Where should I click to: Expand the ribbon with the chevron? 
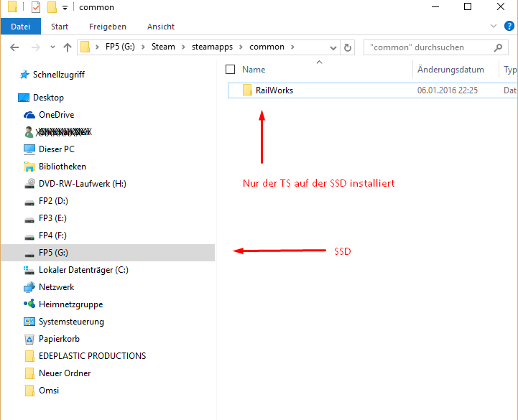494,26
